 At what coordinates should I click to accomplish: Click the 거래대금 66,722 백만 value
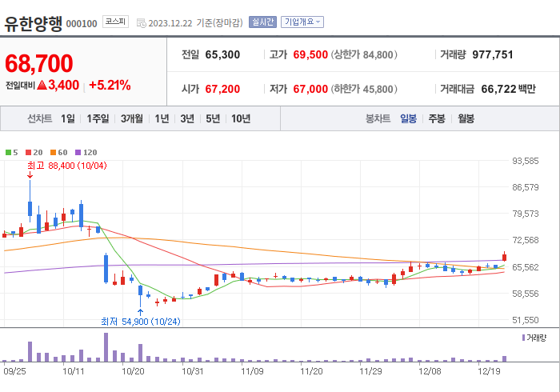[508, 89]
